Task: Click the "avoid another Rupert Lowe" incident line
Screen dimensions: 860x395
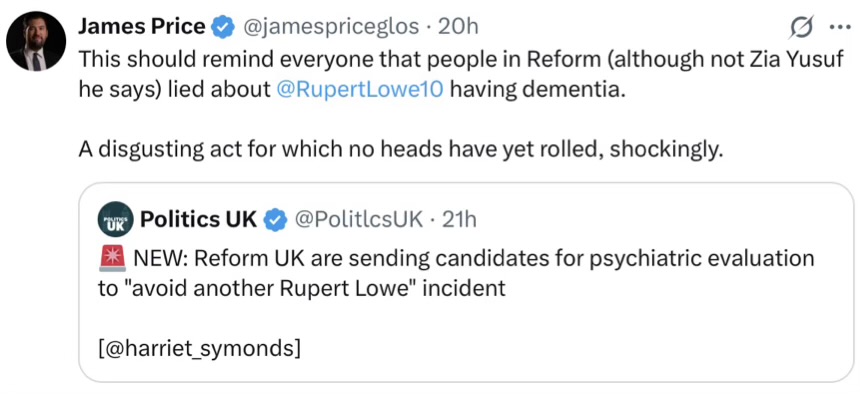Action: pos(302,288)
